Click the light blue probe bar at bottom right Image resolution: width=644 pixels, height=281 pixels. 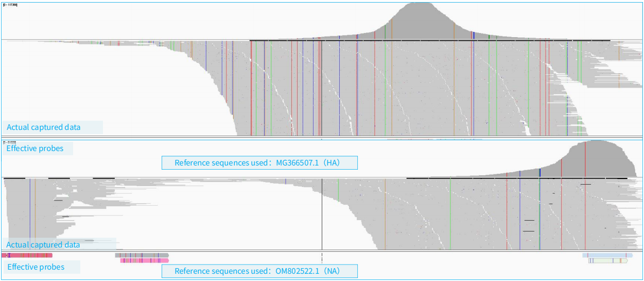(x=607, y=255)
